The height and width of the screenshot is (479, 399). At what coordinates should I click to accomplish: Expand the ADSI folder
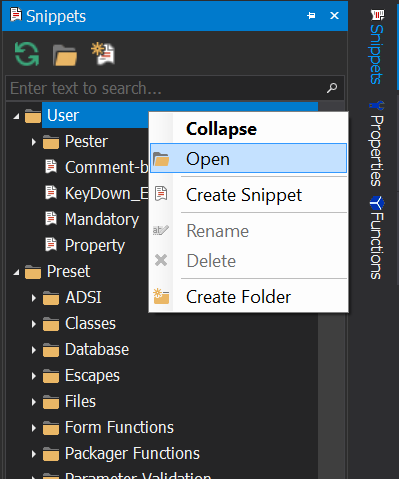[x=33, y=298]
